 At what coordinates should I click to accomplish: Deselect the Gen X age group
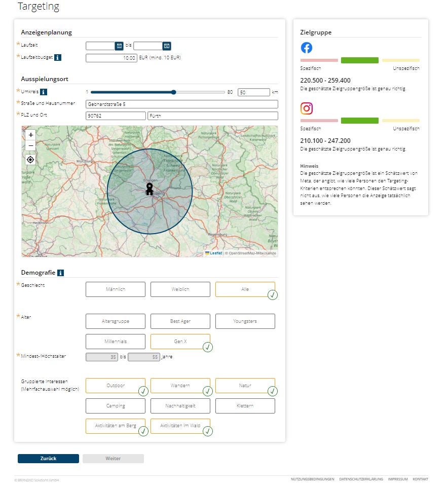[180, 342]
